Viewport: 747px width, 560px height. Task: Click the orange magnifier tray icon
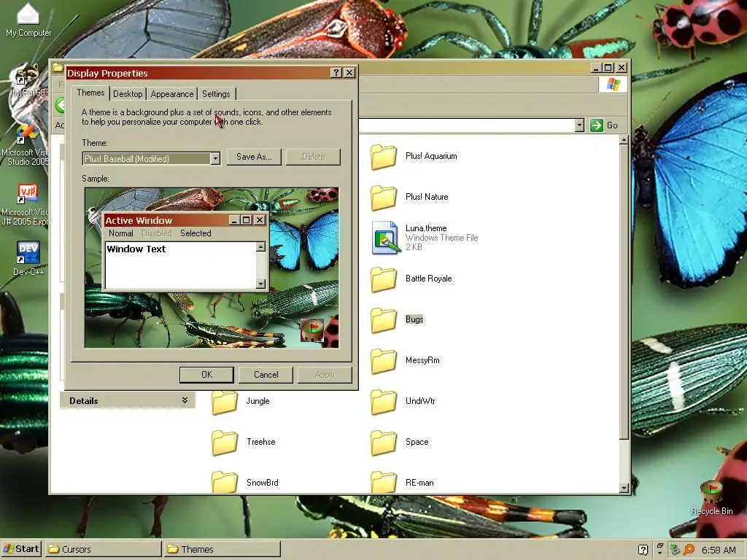coord(689,550)
